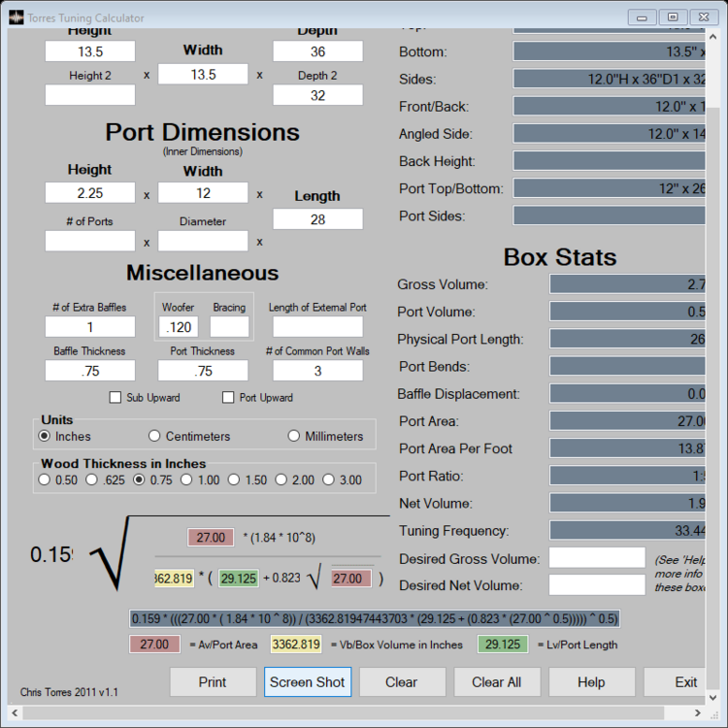Click the horizontal scrollbar right arrow

click(697, 712)
